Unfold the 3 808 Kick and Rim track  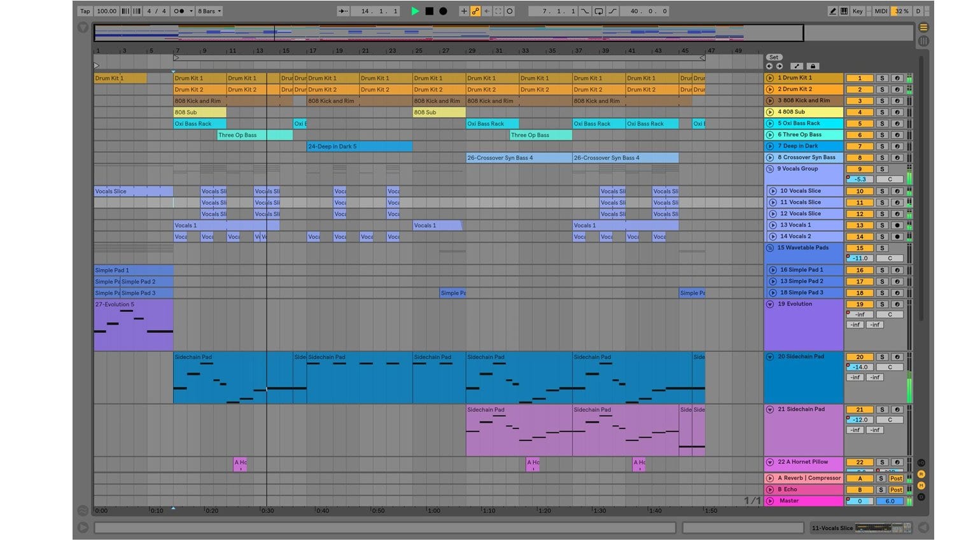point(770,101)
